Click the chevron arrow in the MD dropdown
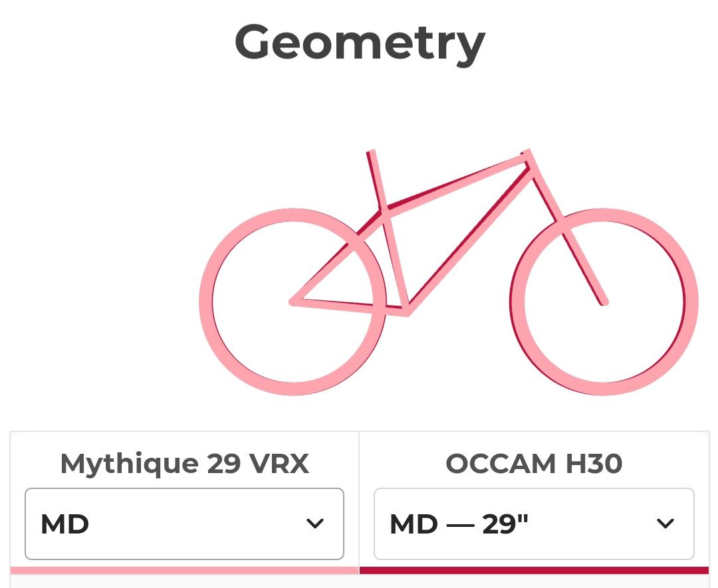Image resolution: width=718 pixels, height=588 pixels. pyautogui.click(x=314, y=524)
